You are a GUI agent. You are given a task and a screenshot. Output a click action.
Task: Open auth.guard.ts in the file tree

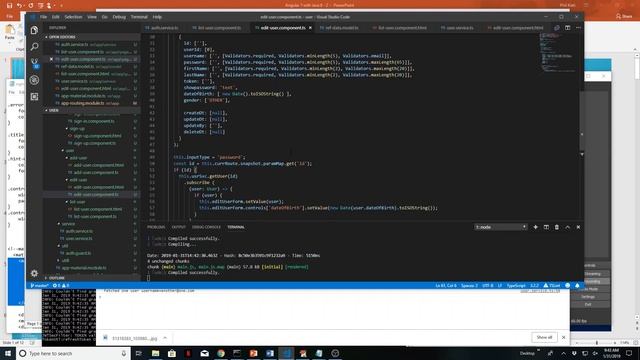pos(78,253)
